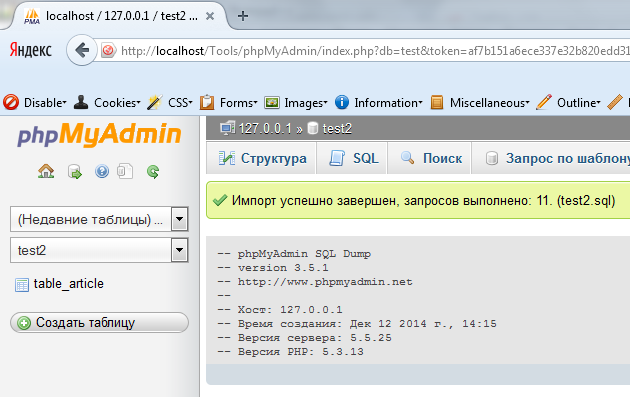The width and height of the screenshot is (630, 397).
Task: Close the localhost browser tab
Action: [210, 16]
